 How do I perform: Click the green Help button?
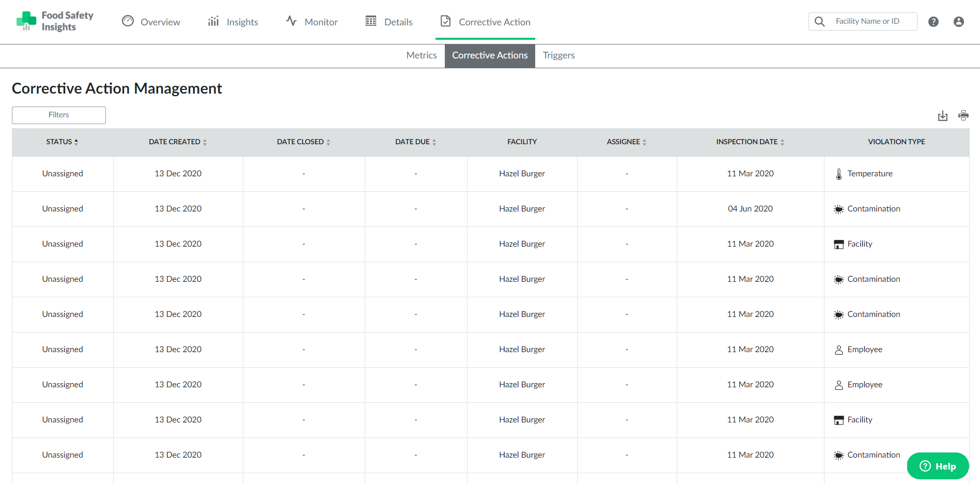click(x=938, y=466)
